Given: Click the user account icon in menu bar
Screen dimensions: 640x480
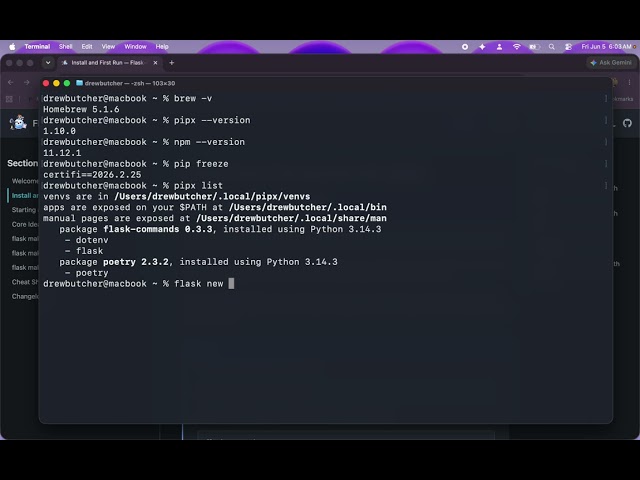Looking at the screenshot, I should pyautogui.click(x=499, y=47).
